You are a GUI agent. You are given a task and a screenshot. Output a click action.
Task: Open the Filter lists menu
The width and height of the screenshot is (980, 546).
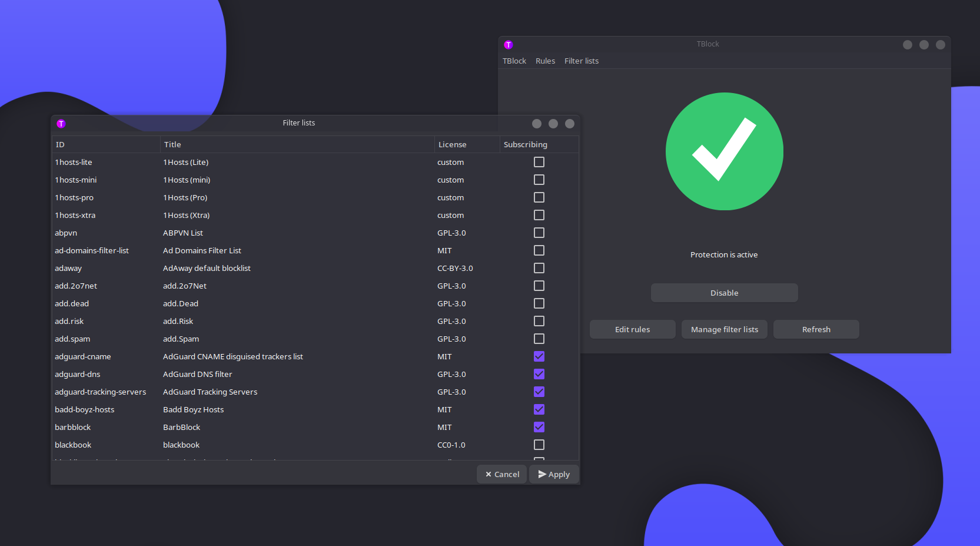point(581,61)
